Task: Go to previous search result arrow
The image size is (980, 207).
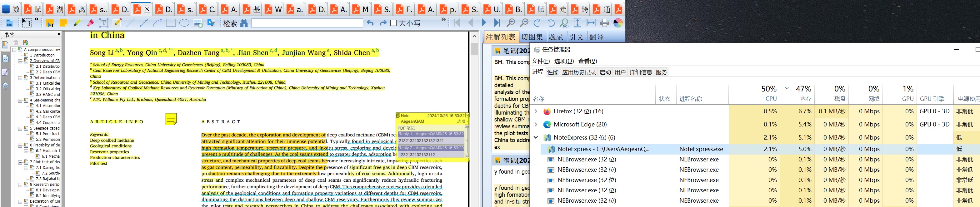Action: click(370, 23)
